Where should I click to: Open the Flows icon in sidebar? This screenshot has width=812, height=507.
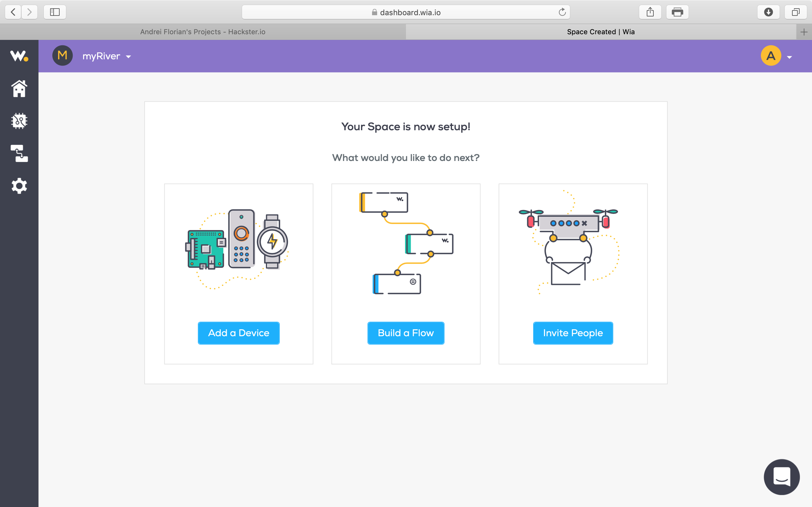coord(19,154)
